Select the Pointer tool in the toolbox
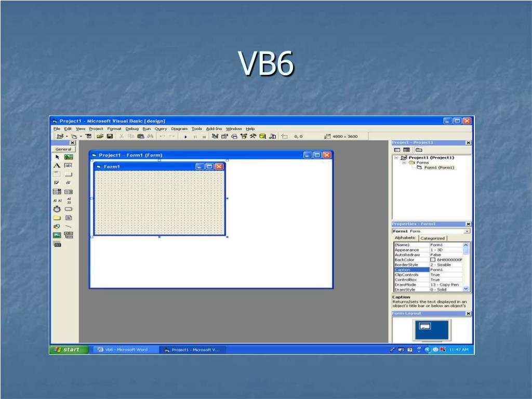532x399 pixels. 57,157
